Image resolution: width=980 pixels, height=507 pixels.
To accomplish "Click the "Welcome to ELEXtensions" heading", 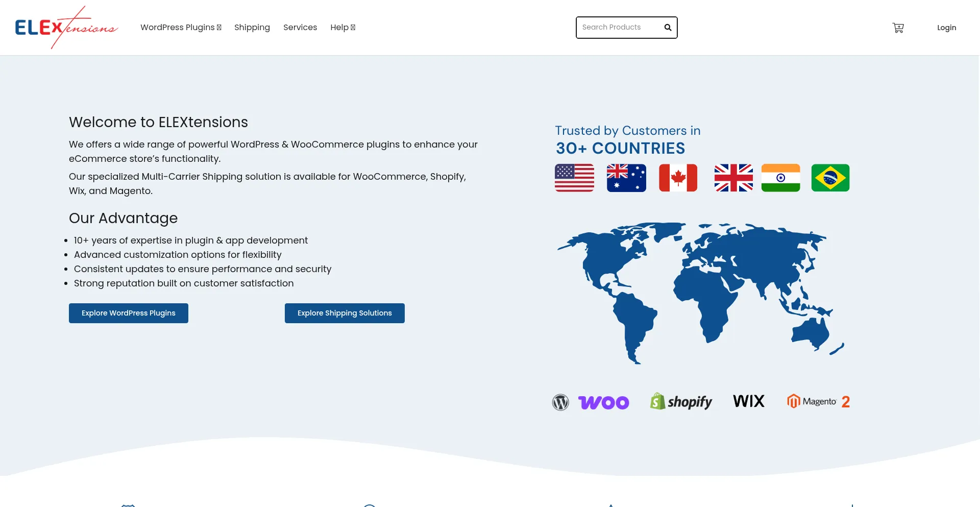I will click(158, 122).
